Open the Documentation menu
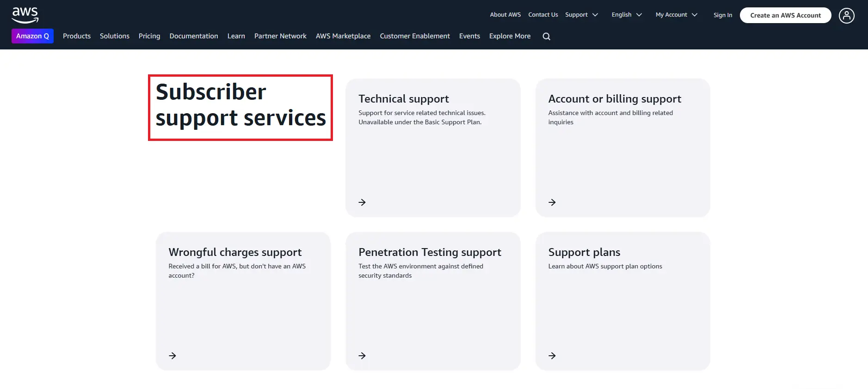868x389 pixels. coord(194,36)
